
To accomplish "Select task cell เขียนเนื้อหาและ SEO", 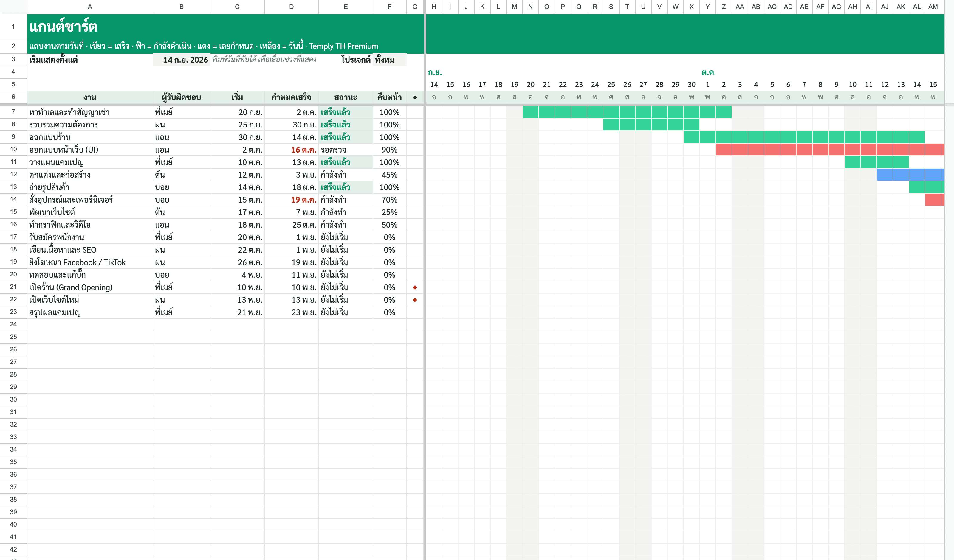I will pos(90,250).
